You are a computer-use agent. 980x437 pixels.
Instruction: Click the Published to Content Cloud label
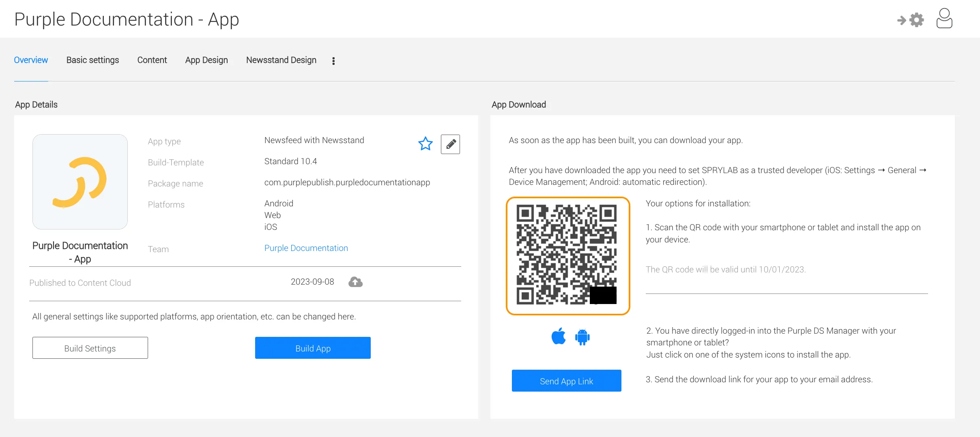click(80, 283)
